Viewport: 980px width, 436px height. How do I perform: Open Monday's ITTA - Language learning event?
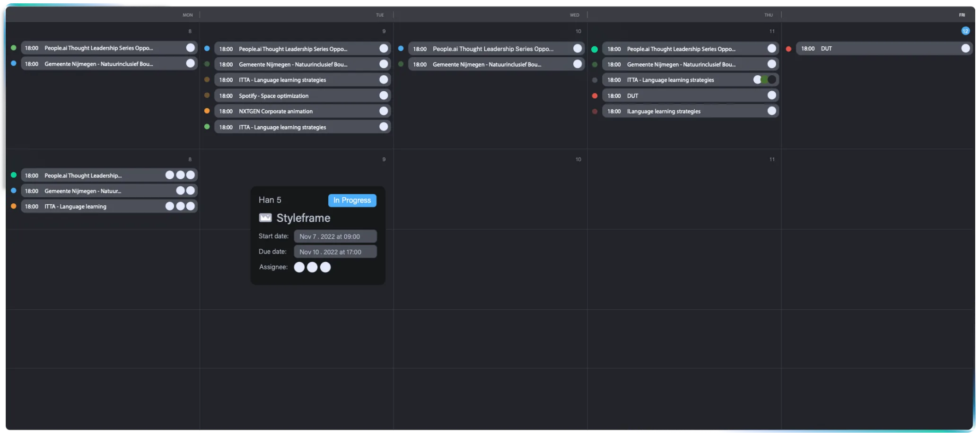click(x=95, y=207)
